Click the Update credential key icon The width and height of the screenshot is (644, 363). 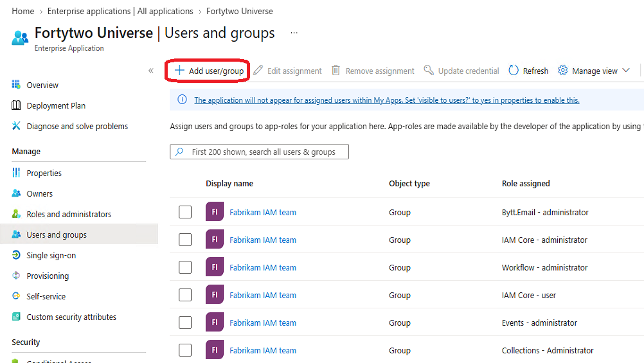(429, 70)
